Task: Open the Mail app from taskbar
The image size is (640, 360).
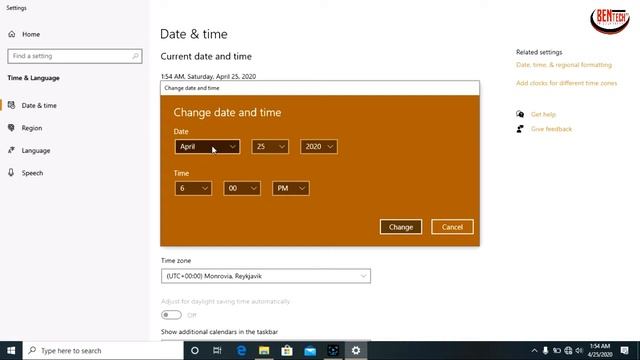Action: coord(310,351)
